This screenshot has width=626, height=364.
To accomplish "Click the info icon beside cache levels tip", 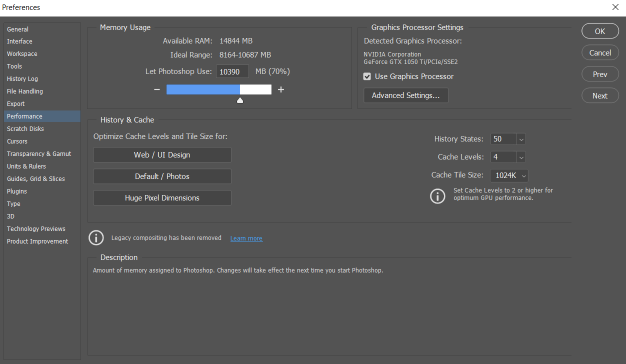I will 437,196.
